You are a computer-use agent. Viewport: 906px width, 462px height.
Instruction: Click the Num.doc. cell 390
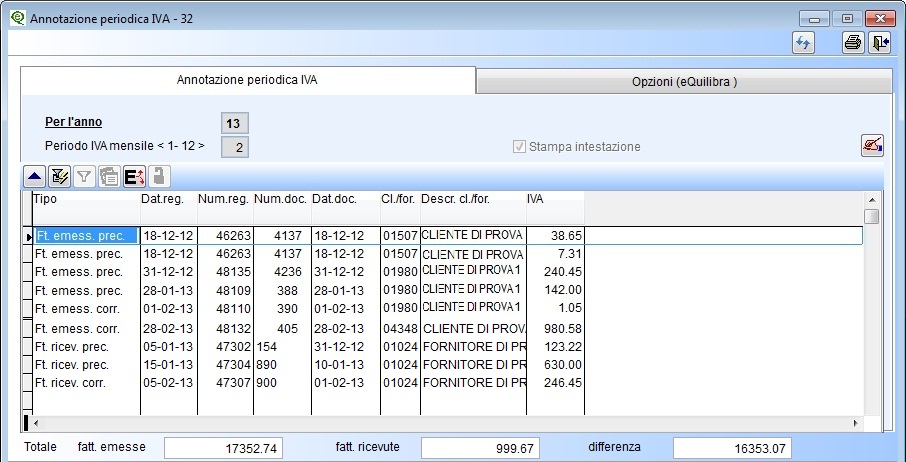283,308
